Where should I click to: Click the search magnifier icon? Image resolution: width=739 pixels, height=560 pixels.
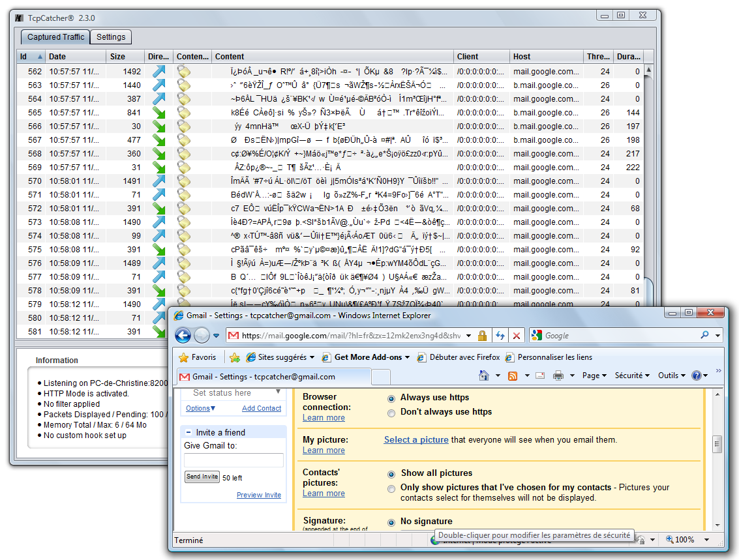[704, 335]
